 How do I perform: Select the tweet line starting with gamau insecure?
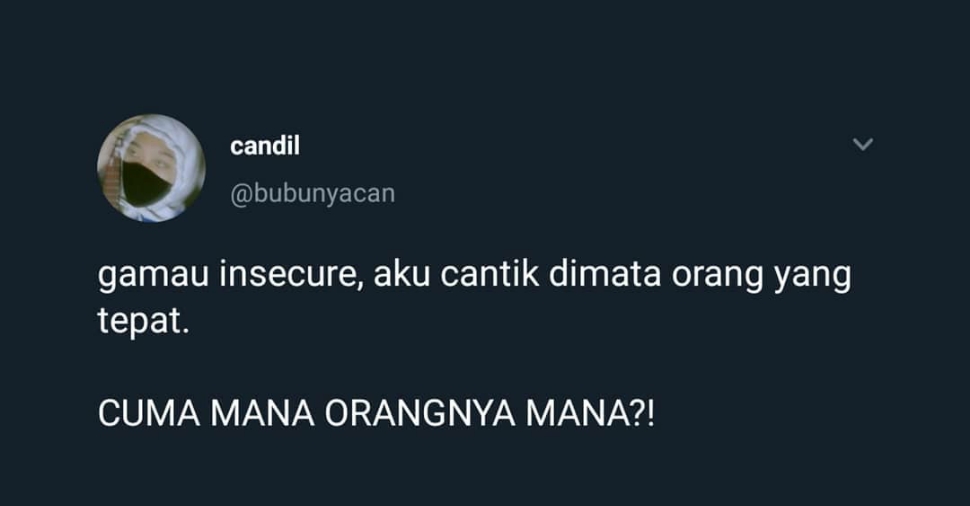pos(474,275)
